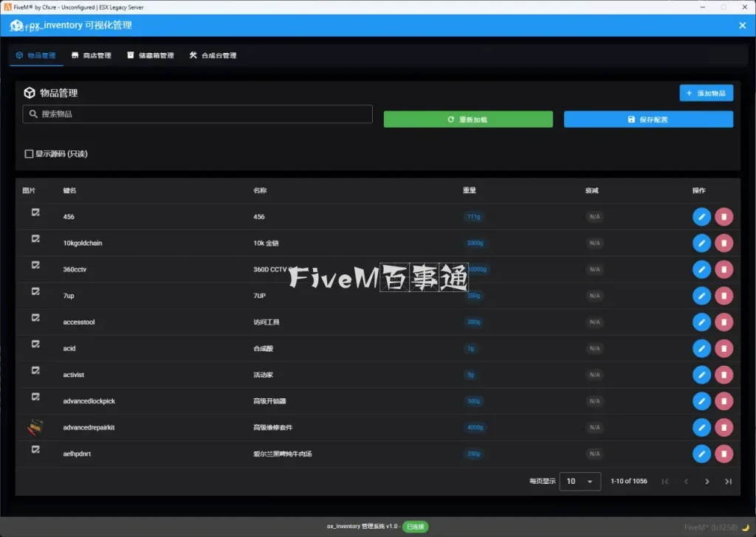Screen dimensions: 756x537
Task: Click the 搜索物品 search field
Action: point(197,114)
